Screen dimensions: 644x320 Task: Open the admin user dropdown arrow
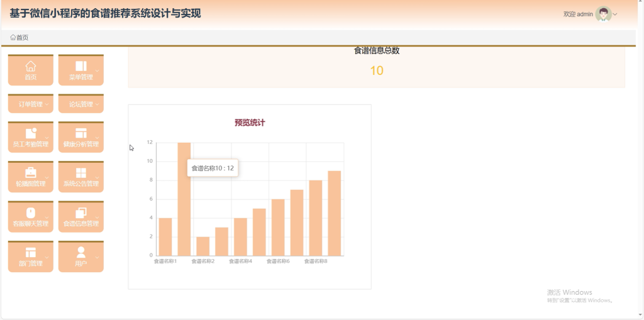click(615, 14)
